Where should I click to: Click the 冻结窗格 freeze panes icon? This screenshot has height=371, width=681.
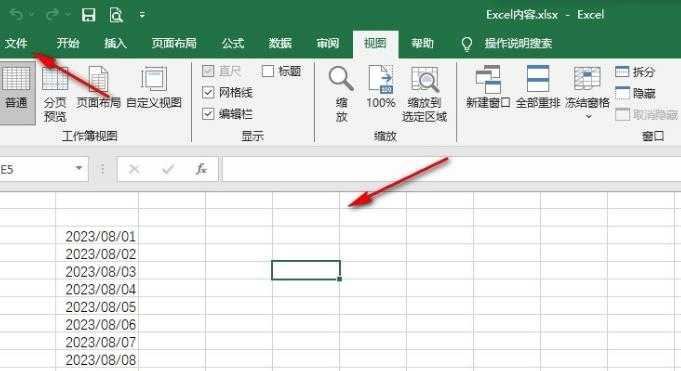[x=587, y=79]
